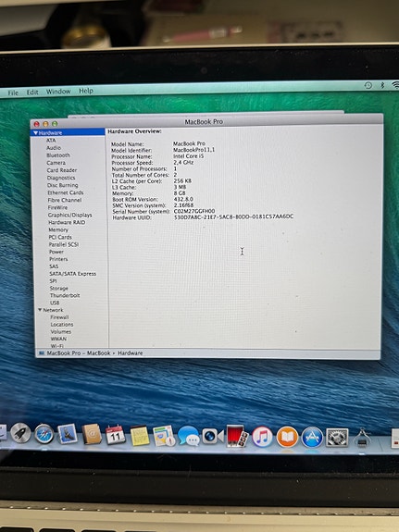Open the Window menu
This screenshot has width=399, height=532.
pyautogui.click(x=58, y=92)
